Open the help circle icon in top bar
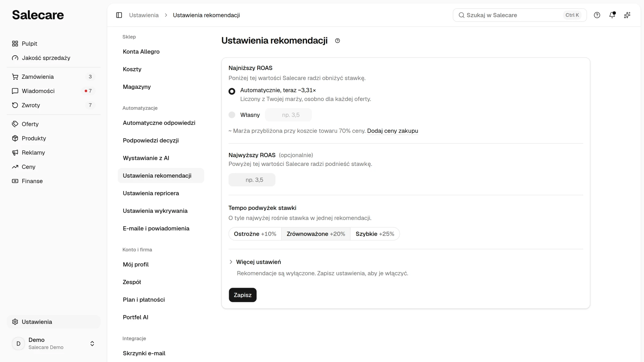 [597, 15]
